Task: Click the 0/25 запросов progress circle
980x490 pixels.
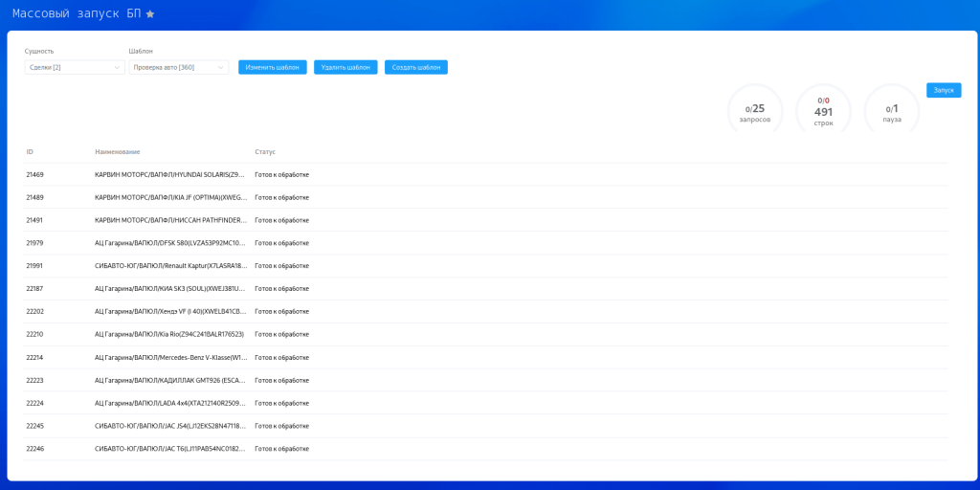Action: 755,109
